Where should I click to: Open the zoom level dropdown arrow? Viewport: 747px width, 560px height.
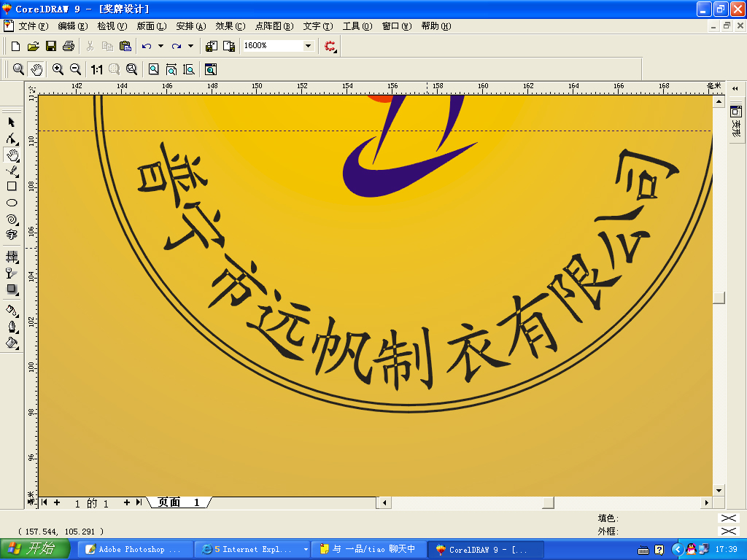coord(309,46)
